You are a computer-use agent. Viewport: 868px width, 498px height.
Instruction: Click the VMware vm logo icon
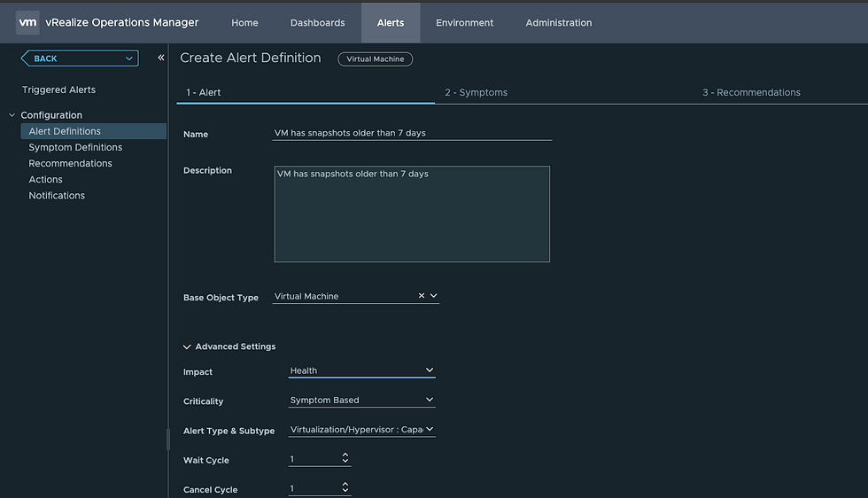pyautogui.click(x=27, y=22)
